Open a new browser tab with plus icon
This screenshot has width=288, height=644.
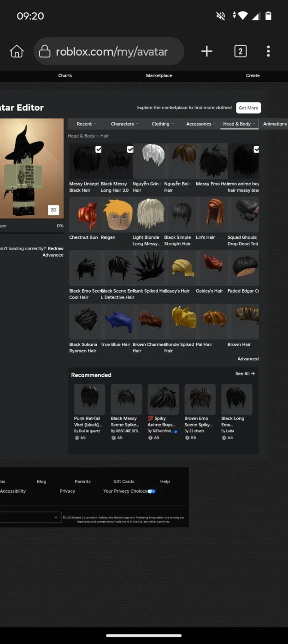pyautogui.click(x=207, y=51)
